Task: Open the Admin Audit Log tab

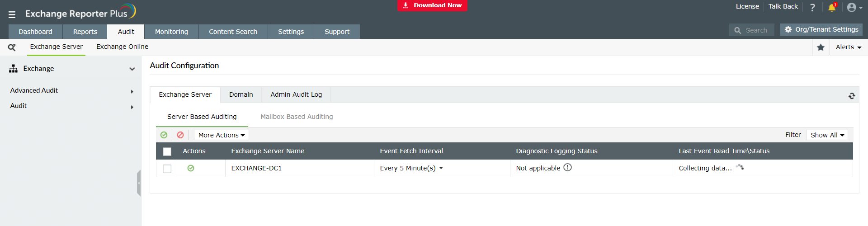Action: pos(296,94)
